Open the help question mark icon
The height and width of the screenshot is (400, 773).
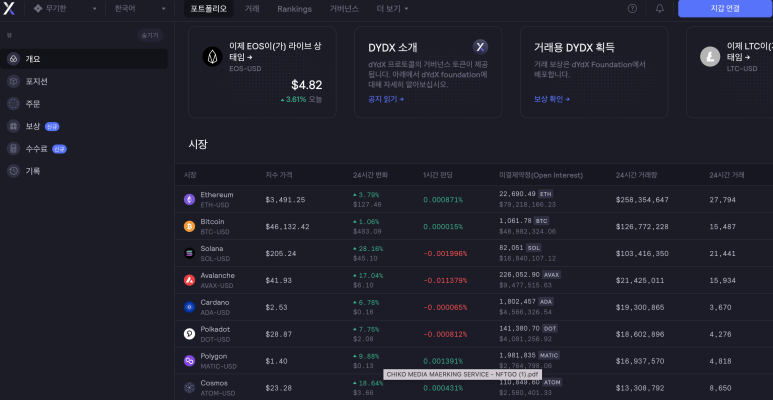coord(632,8)
